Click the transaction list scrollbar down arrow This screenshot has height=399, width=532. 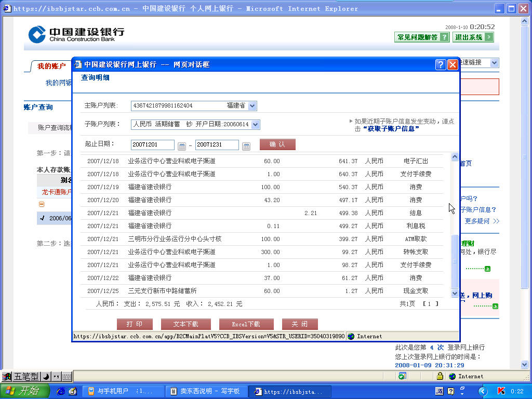(455, 294)
